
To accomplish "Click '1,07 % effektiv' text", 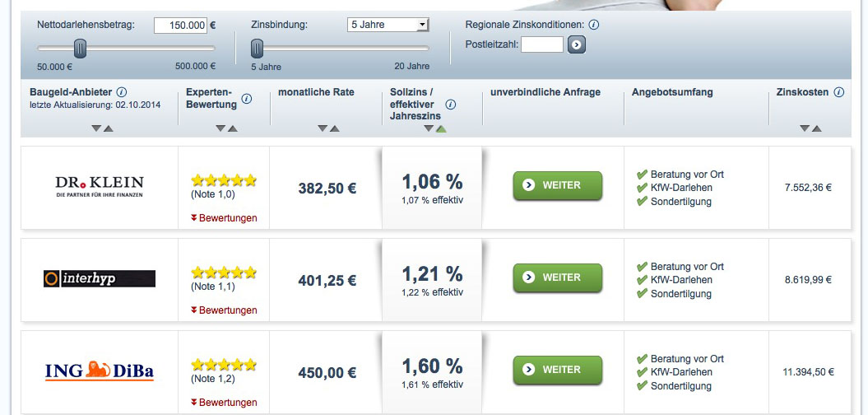I will coord(432,200).
